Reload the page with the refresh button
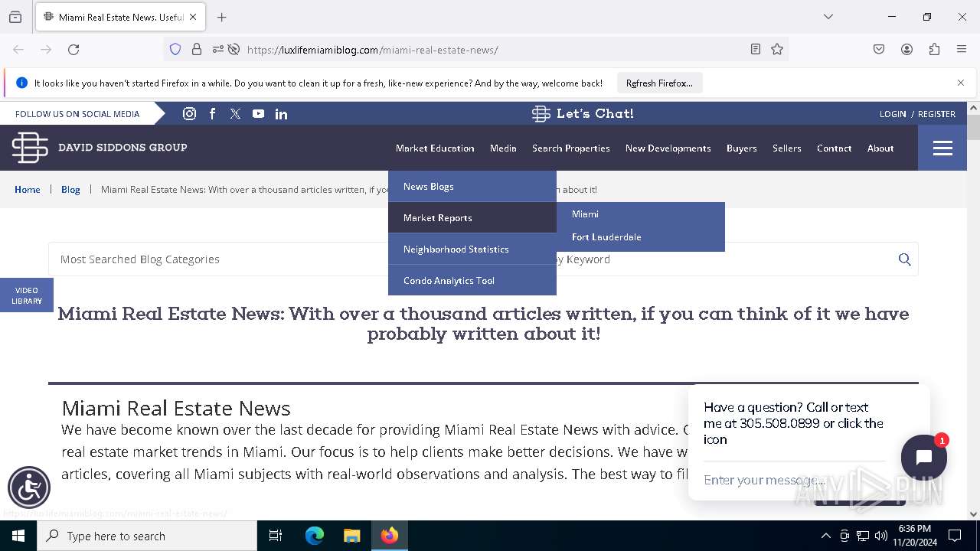Viewport: 980px width, 551px height. 73,50
